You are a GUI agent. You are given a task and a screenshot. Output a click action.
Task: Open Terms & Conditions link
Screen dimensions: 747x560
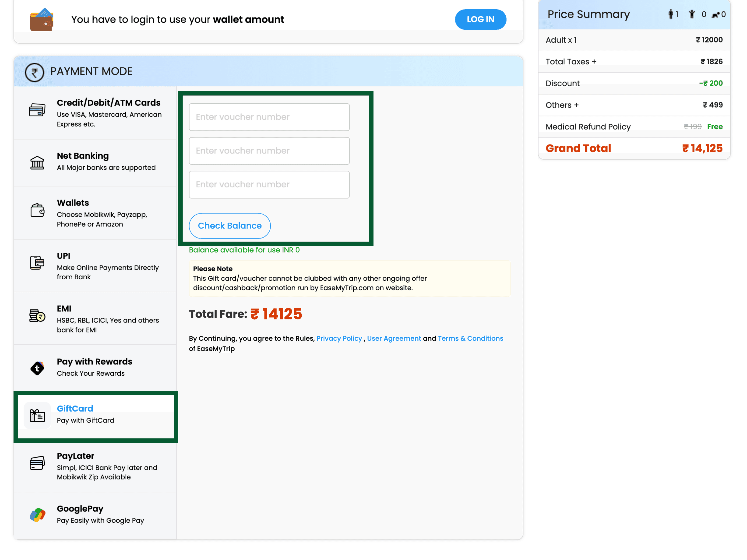[470, 338]
